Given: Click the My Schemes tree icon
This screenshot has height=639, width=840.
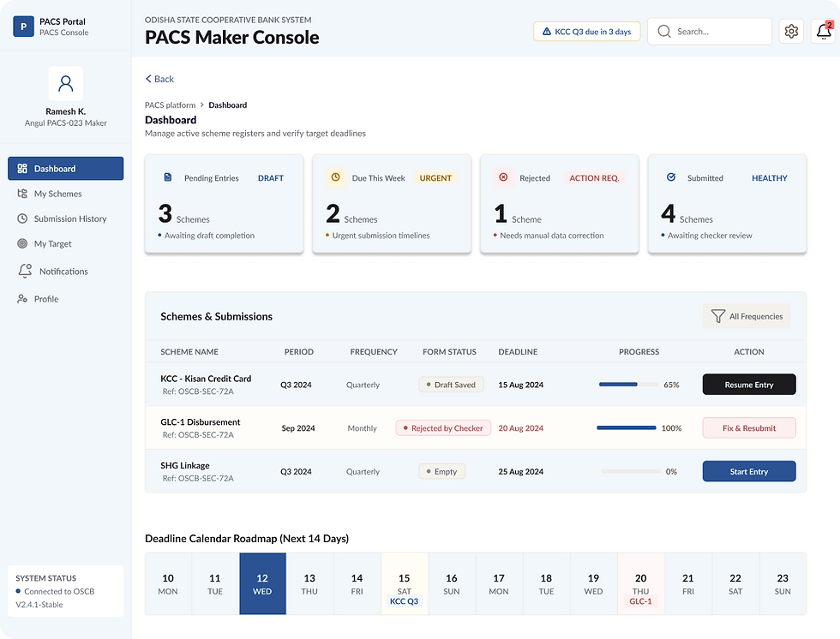Looking at the screenshot, I should [22, 194].
